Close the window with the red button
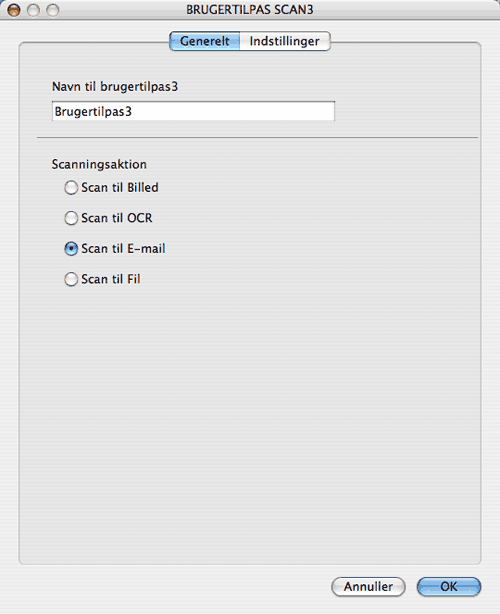Screen dimensions: 500x614 point(14,10)
